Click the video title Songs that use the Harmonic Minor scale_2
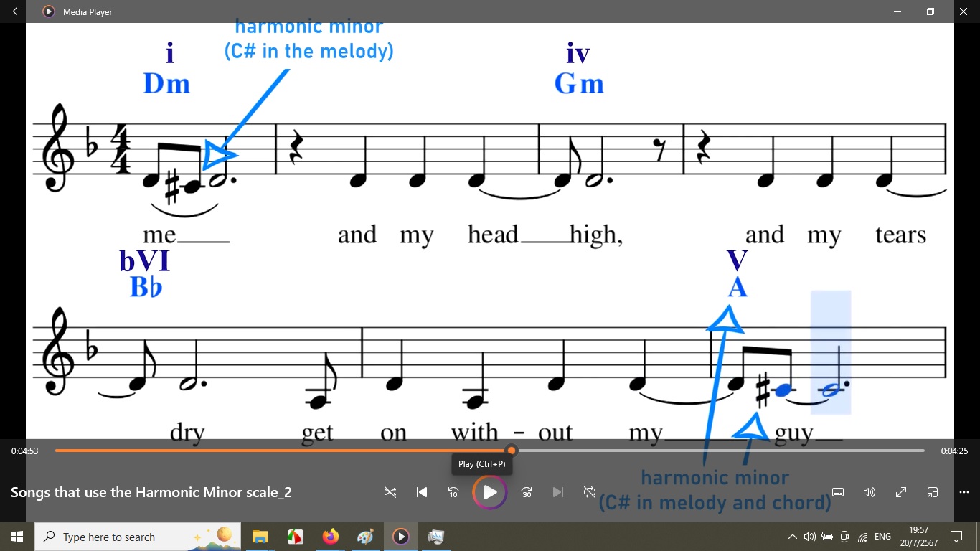The width and height of the screenshot is (980, 551). (x=151, y=492)
